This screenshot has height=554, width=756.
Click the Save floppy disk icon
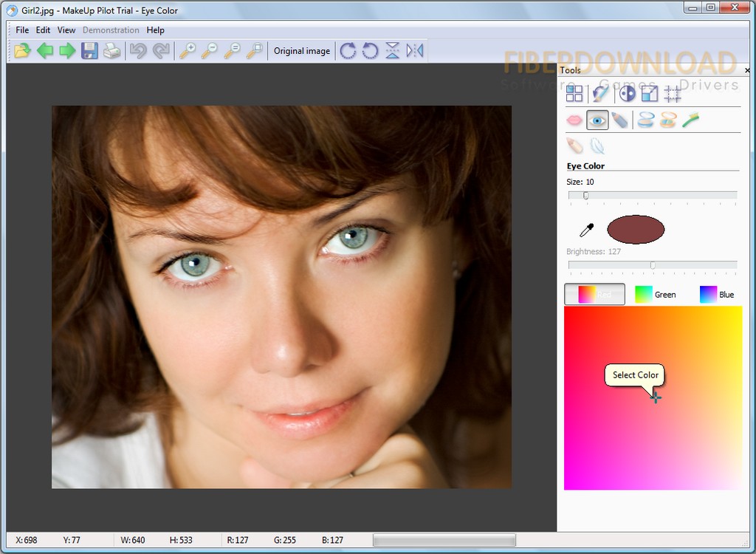(x=89, y=51)
